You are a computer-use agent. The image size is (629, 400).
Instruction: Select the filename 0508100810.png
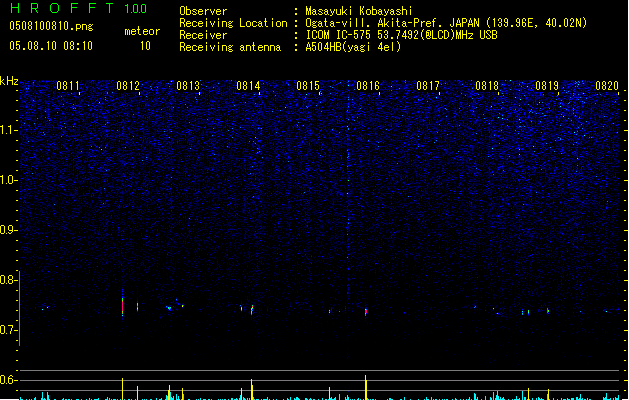(x=51, y=26)
